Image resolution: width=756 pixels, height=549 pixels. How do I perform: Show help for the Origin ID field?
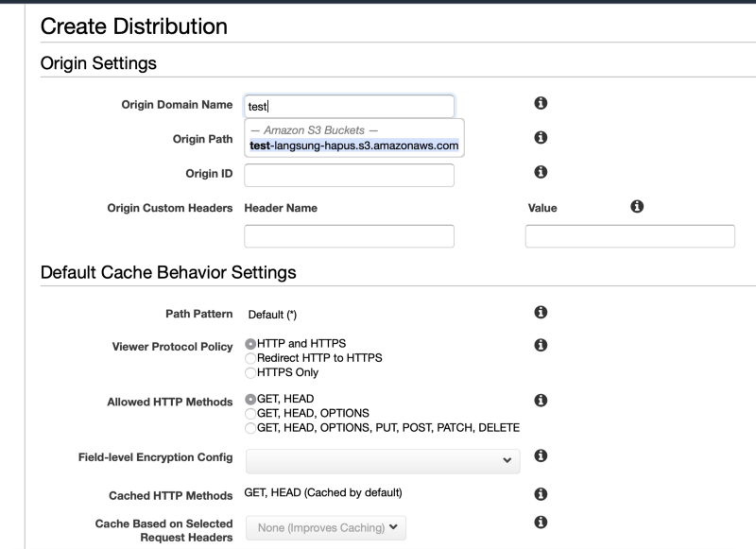[541, 172]
